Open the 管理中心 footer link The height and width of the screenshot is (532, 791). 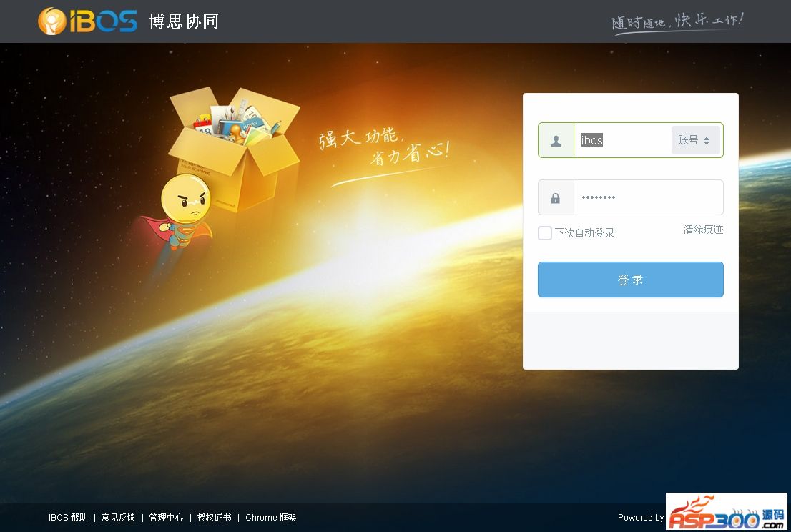tap(166, 518)
